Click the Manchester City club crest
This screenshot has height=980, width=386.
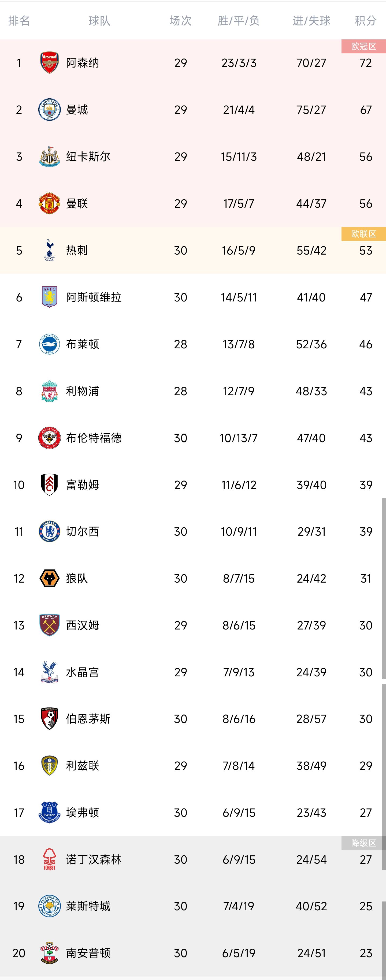(x=50, y=110)
